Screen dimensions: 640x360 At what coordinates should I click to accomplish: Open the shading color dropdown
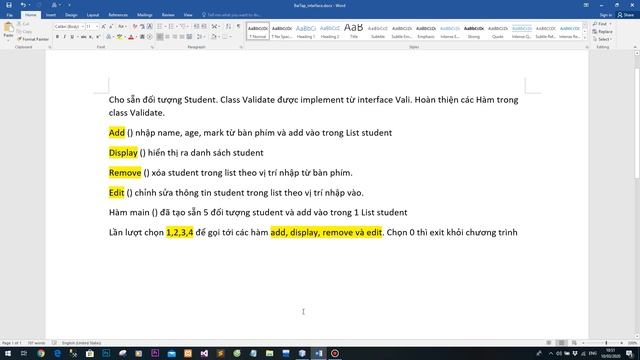pyautogui.click(x=218, y=37)
